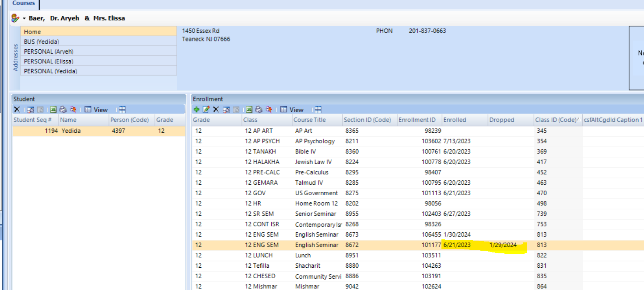Select the AP Psychology course row

coord(418,141)
